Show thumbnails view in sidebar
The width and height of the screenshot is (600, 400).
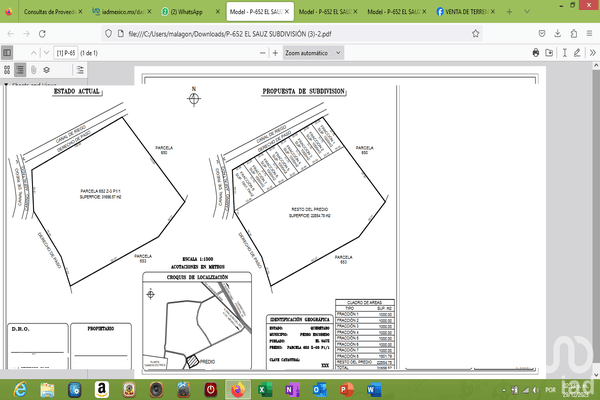[x=7, y=70]
